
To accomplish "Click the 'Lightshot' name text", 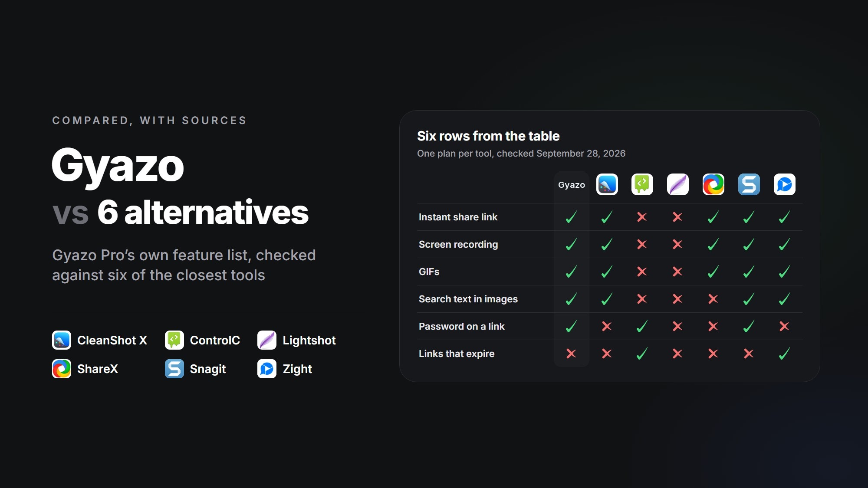I will click(x=309, y=341).
